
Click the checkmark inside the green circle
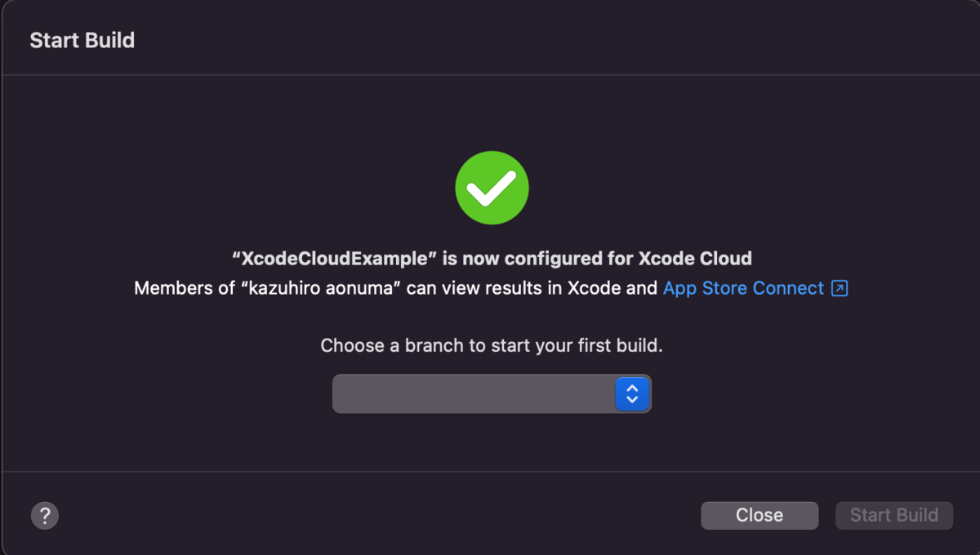[492, 187]
